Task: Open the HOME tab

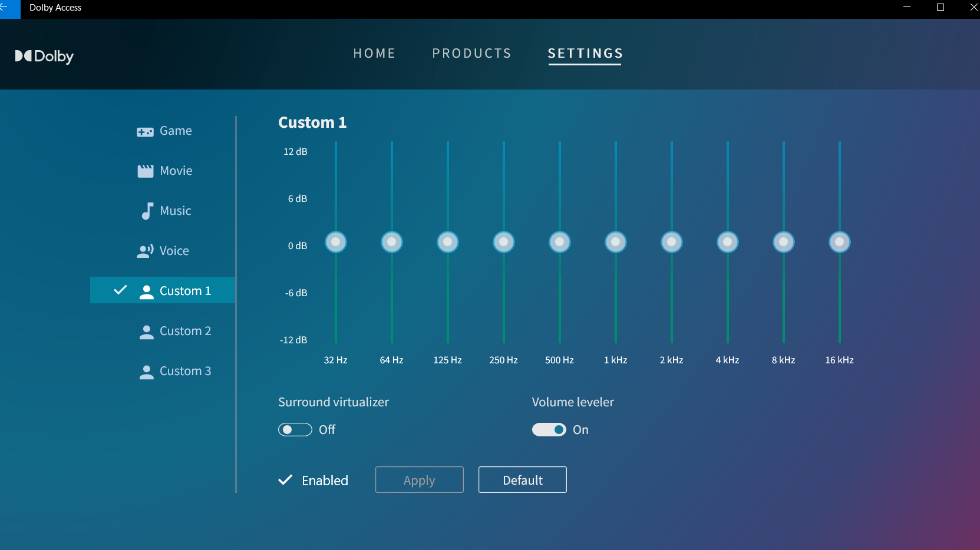Action: tap(375, 54)
